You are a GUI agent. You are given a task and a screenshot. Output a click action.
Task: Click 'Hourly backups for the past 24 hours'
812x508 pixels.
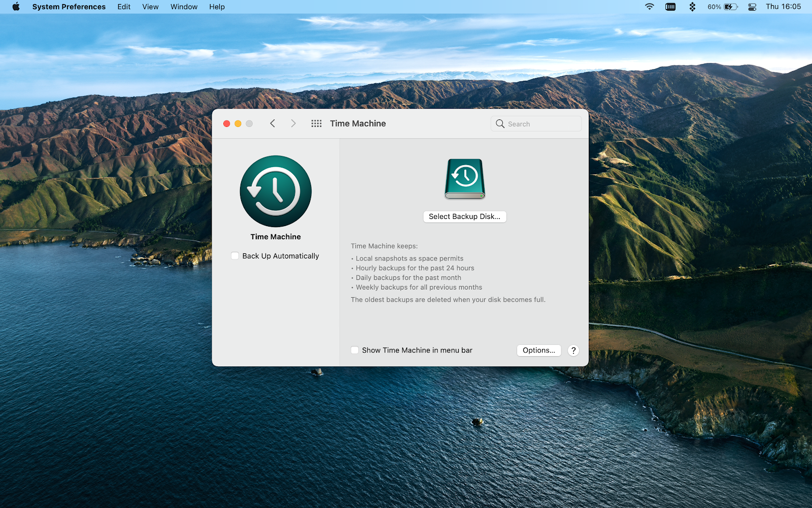[x=415, y=268]
